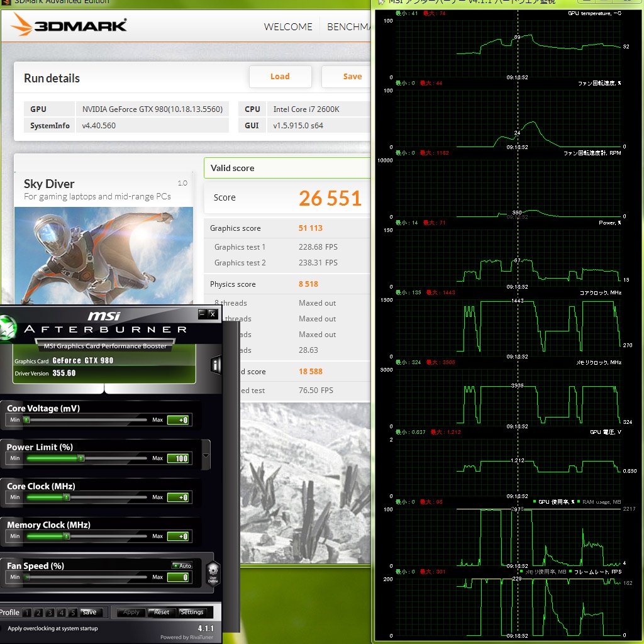Click the Load button in Run details
The width and height of the screenshot is (644, 644).
280,76
